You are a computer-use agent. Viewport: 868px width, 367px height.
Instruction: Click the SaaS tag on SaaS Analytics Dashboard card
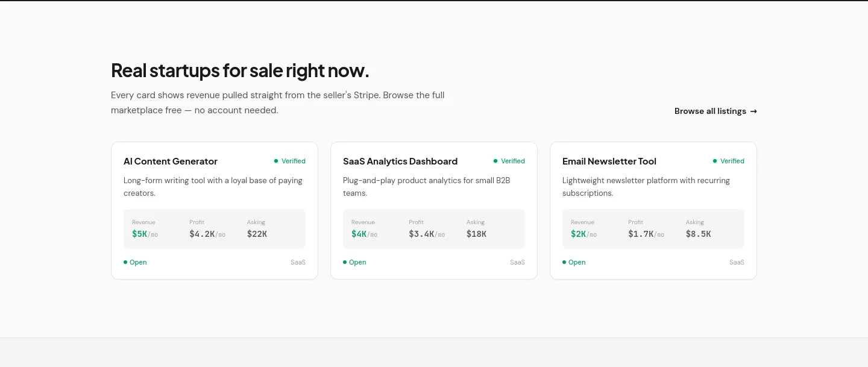[517, 262]
